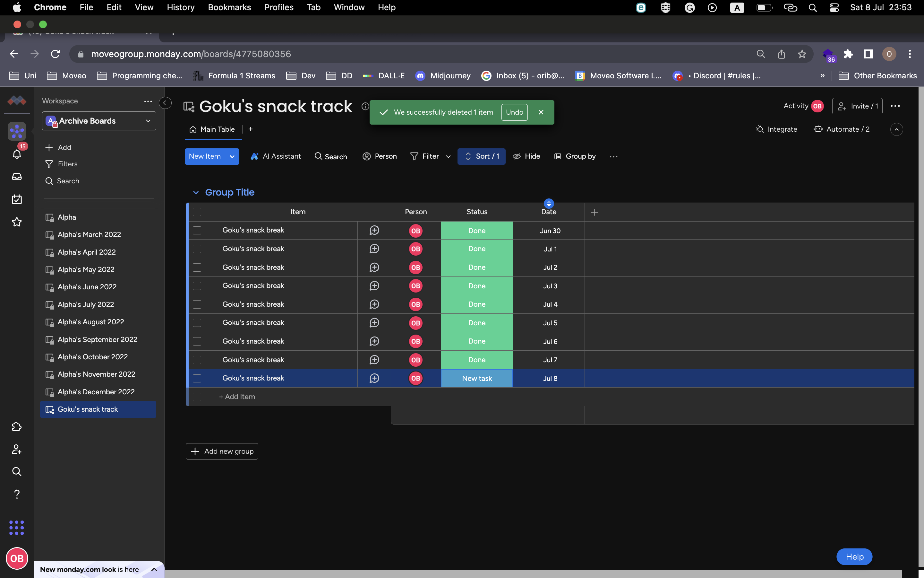The width and height of the screenshot is (924, 578).
Task: Check the Jul 3 snack break row
Action: pyautogui.click(x=197, y=286)
